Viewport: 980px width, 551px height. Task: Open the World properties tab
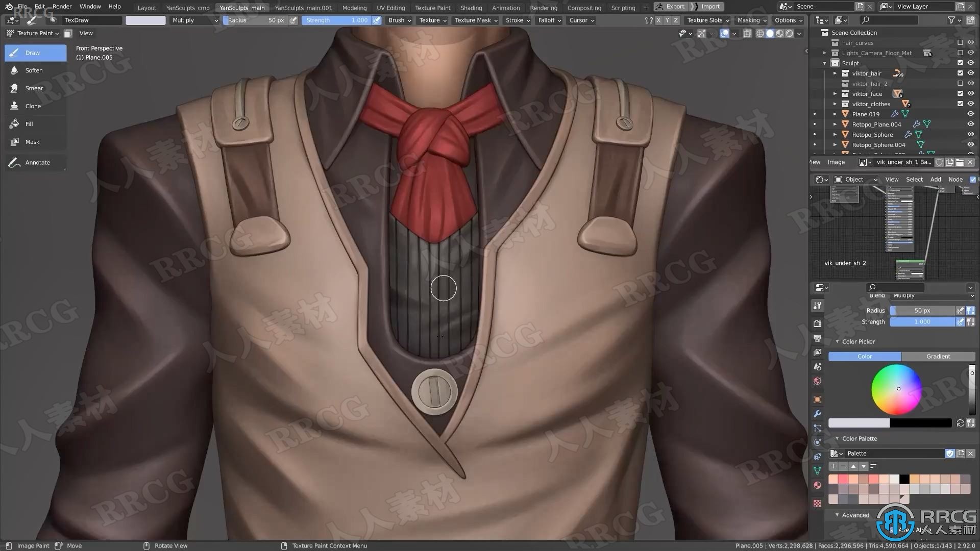tap(817, 381)
